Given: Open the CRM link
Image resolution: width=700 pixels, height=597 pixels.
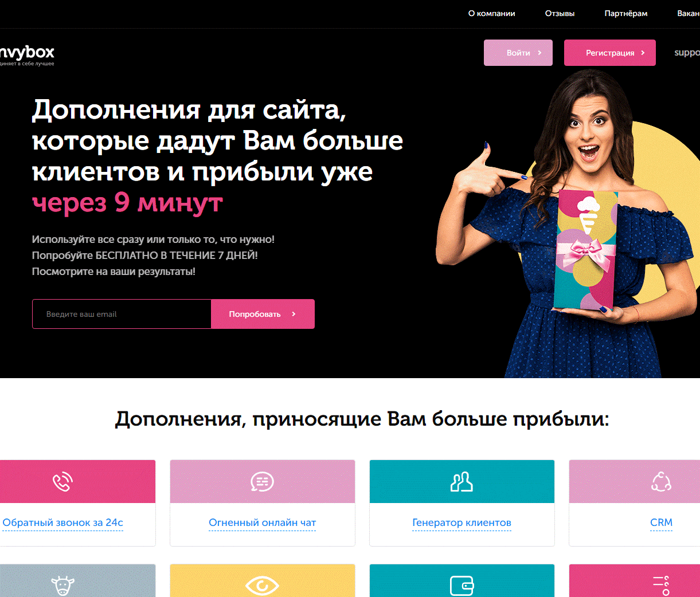Looking at the screenshot, I should coord(662,523).
